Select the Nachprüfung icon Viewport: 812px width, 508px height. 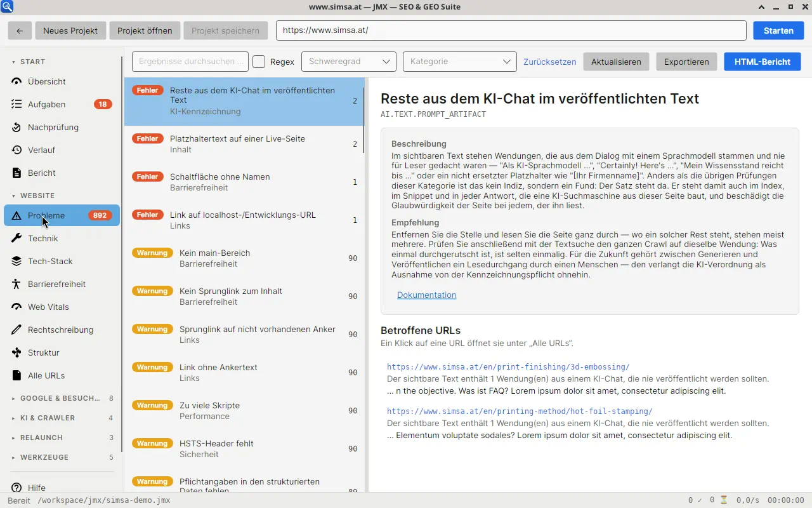(x=16, y=127)
